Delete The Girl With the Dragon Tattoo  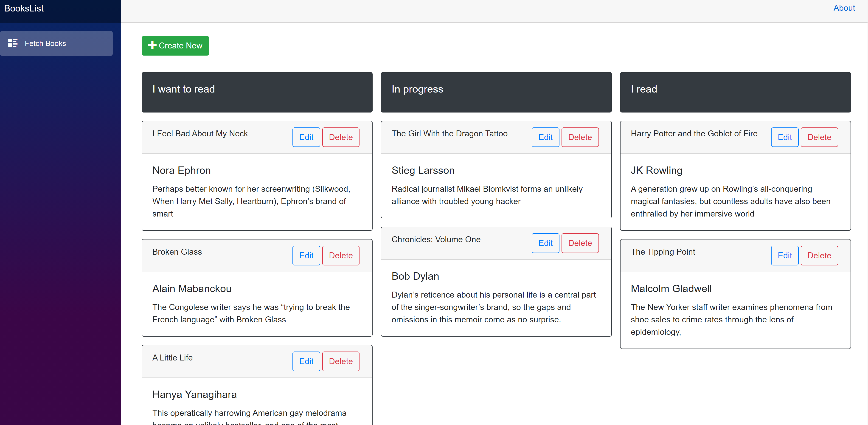coord(580,137)
